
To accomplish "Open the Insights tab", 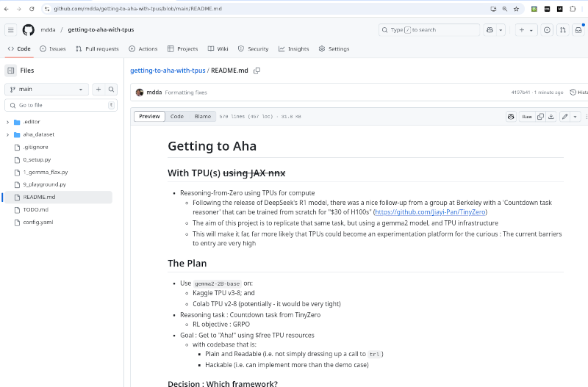I will 293,48.
